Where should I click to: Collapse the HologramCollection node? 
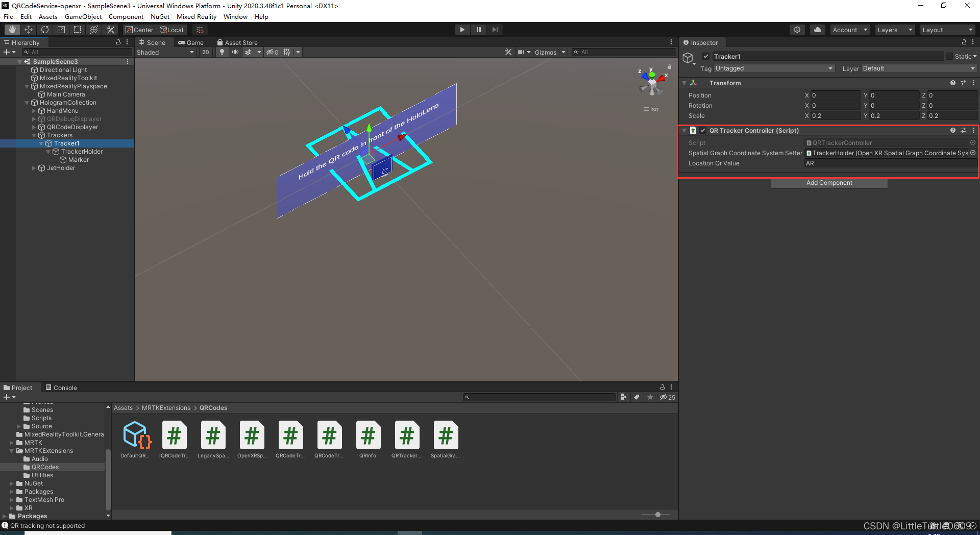coord(27,103)
